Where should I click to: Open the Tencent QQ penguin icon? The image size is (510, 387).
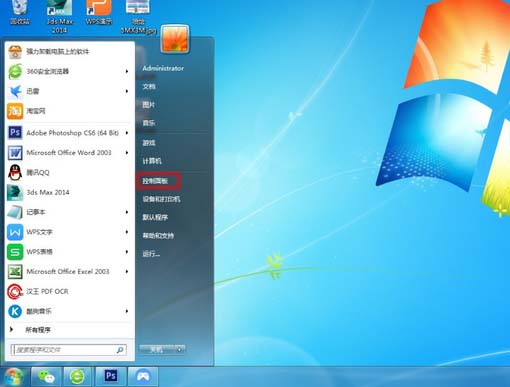15,172
